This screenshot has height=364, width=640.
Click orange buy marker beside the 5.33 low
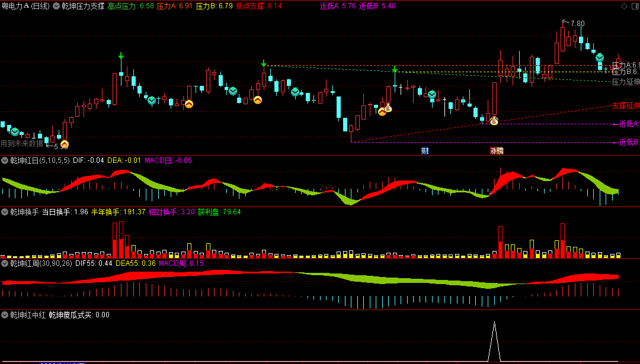click(65, 144)
